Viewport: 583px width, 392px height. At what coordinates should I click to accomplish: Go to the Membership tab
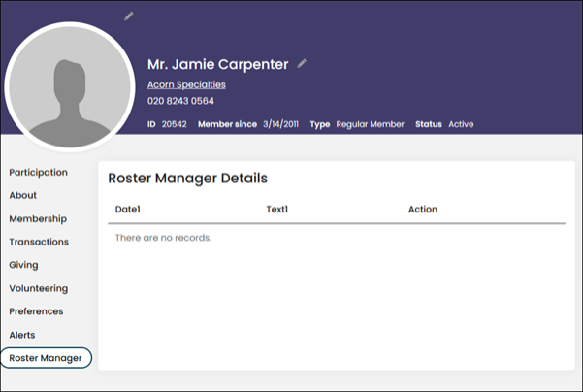tap(38, 218)
